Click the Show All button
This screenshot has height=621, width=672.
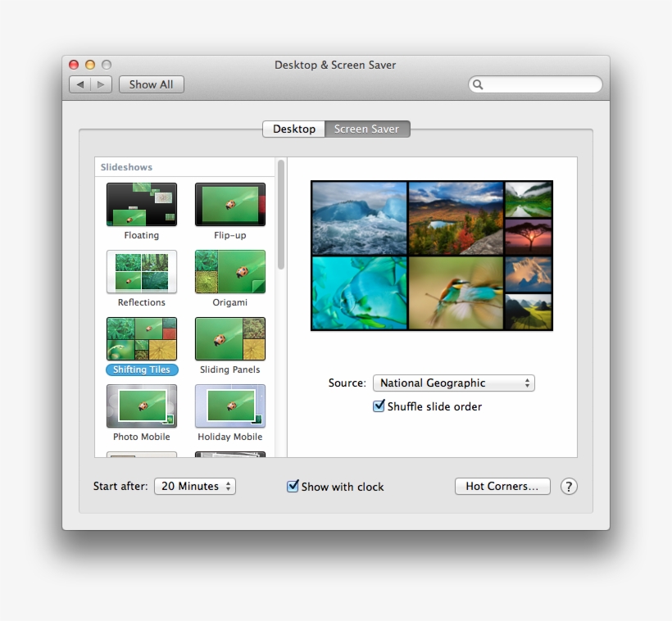(151, 84)
